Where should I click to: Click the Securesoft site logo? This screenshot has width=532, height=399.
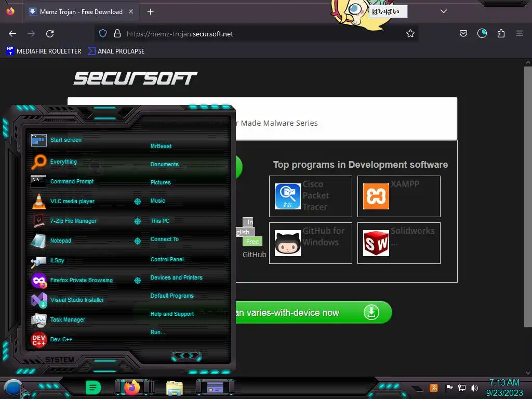136,78
